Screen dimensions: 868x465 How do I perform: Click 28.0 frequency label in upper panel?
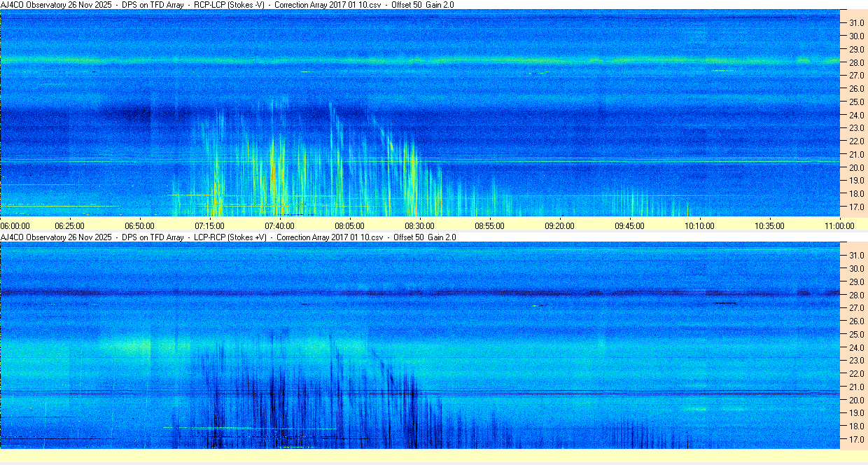click(857, 63)
